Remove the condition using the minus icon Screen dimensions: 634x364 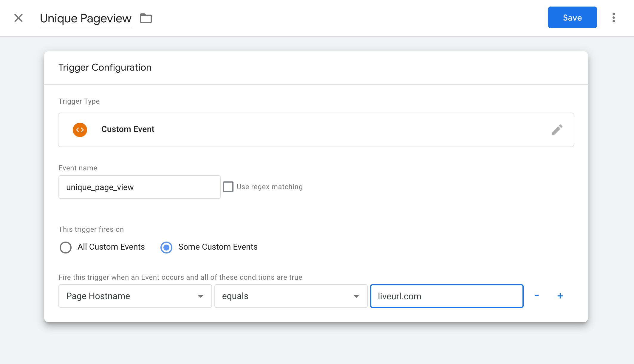click(537, 296)
